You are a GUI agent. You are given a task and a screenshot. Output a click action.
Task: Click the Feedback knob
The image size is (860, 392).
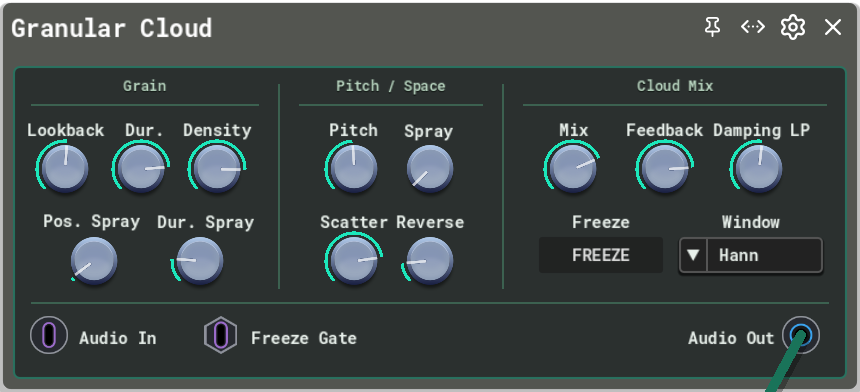[x=665, y=169]
